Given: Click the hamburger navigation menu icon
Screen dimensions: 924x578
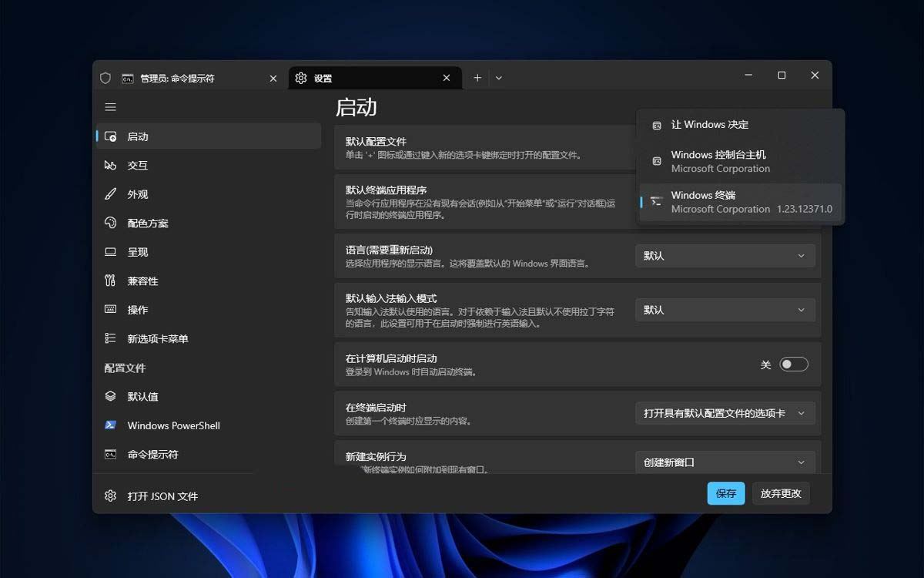Looking at the screenshot, I should click(111, 107).
